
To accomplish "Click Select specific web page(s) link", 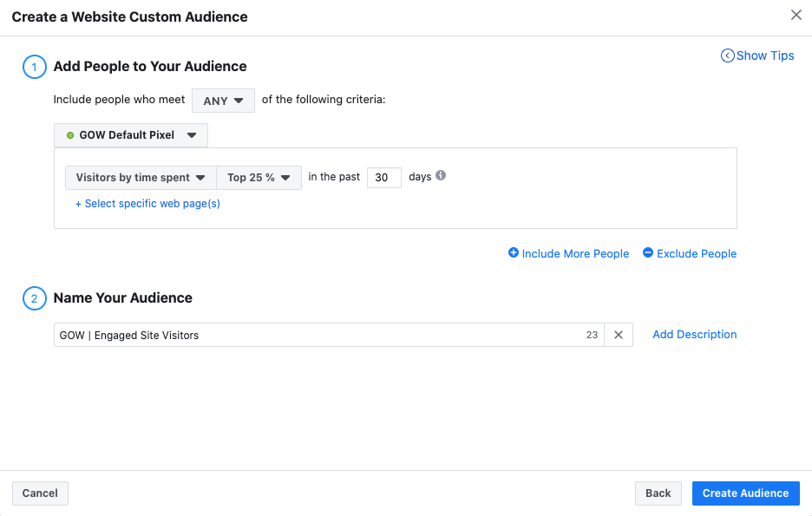I will tap(147, 204).
